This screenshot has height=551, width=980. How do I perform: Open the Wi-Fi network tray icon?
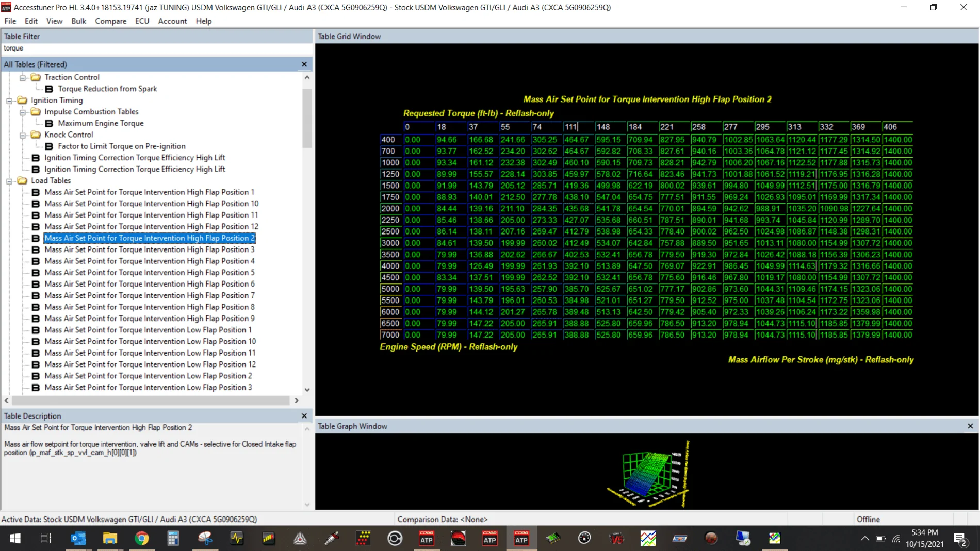click(896, 539)
